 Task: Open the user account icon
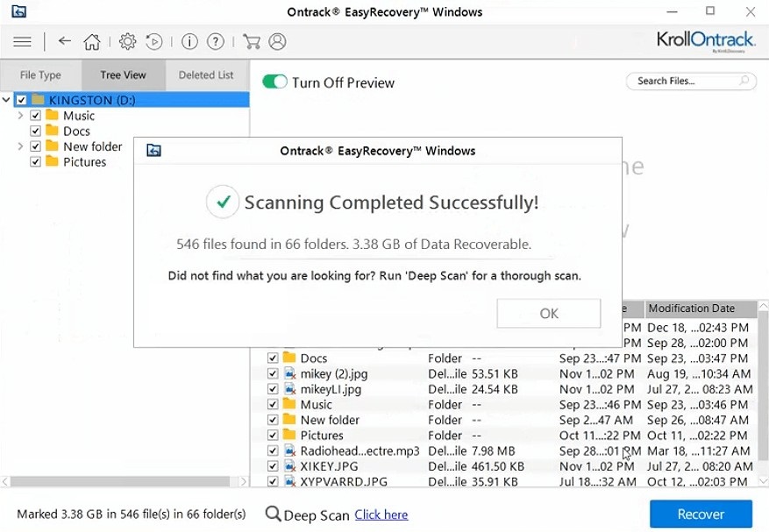point(277,42)
